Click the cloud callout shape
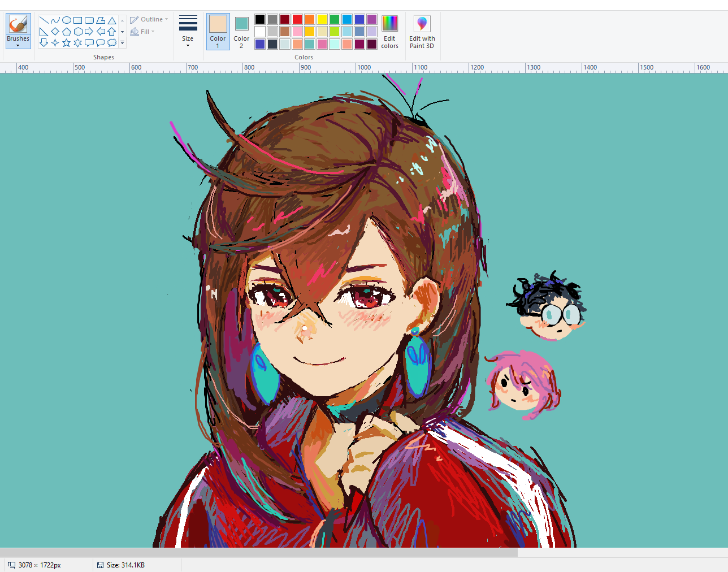Viewport: 728px width, 572px height. (111, 43)
